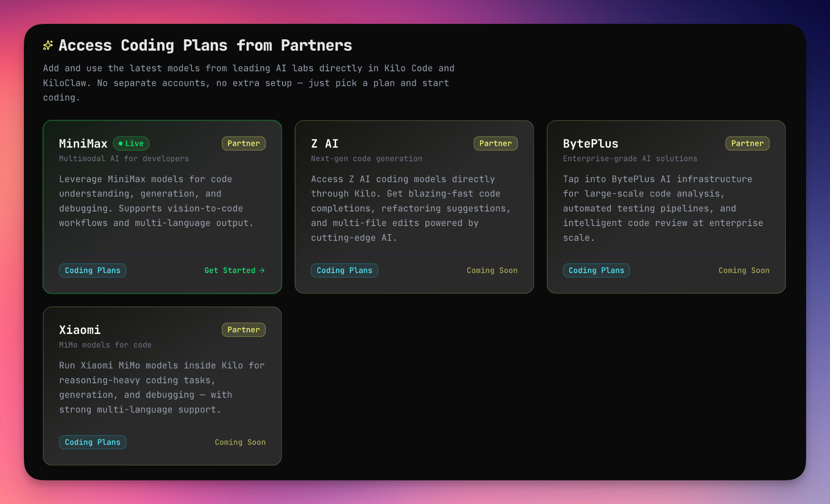Click 'Multimodal AI for developers' subtitle
This screenshot has width=830, height=504.
124,158
